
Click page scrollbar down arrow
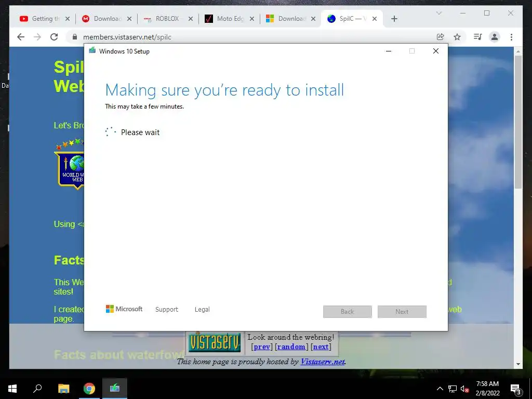518,364
